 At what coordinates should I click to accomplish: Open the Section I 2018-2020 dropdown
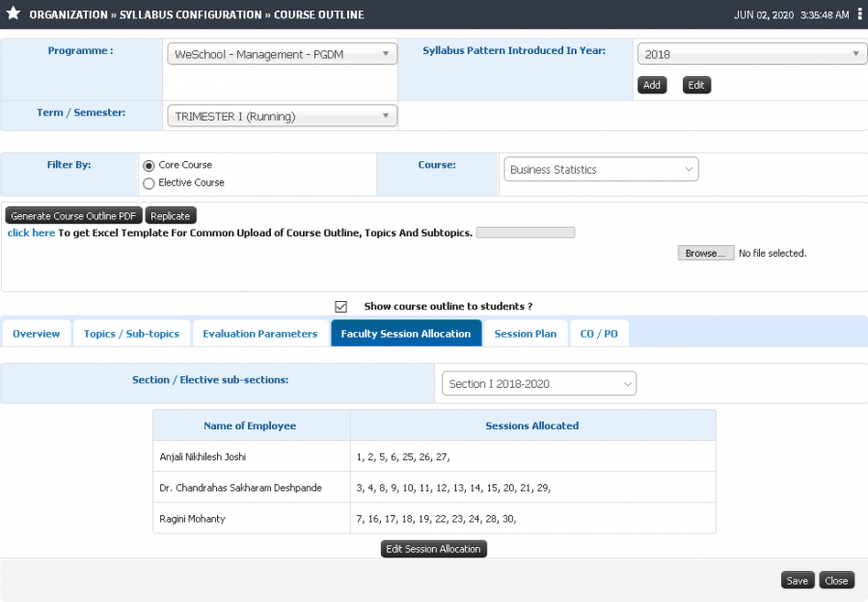point(539,384)
